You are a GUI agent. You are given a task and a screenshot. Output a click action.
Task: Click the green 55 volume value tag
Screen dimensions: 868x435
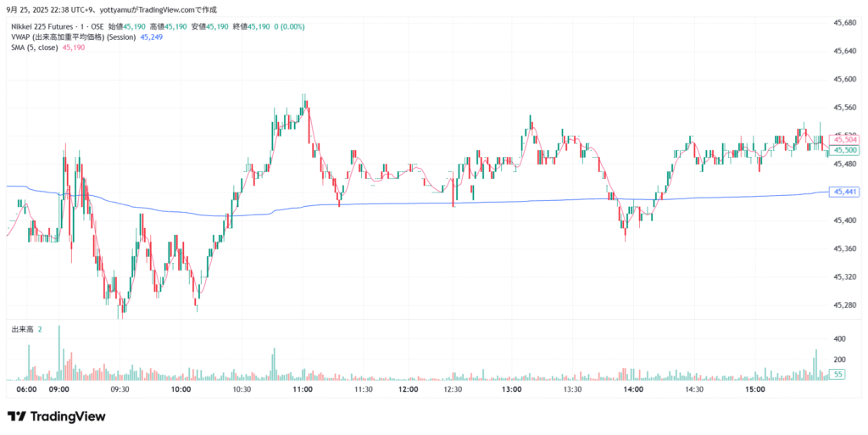(837, 374)
